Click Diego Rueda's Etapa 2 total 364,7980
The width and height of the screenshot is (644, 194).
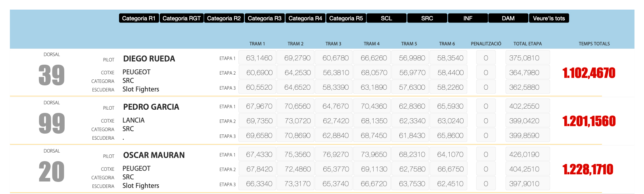528,73
